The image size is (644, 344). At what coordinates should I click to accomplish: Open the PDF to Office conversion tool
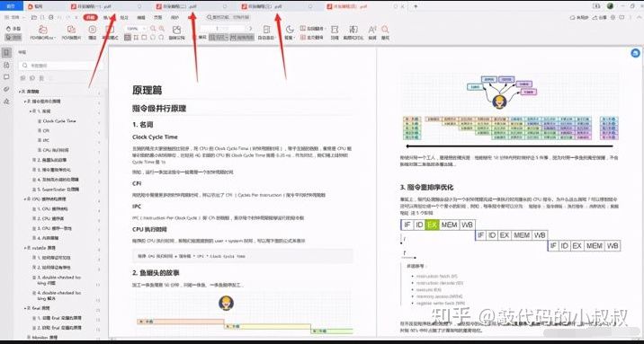pos(42,32)
